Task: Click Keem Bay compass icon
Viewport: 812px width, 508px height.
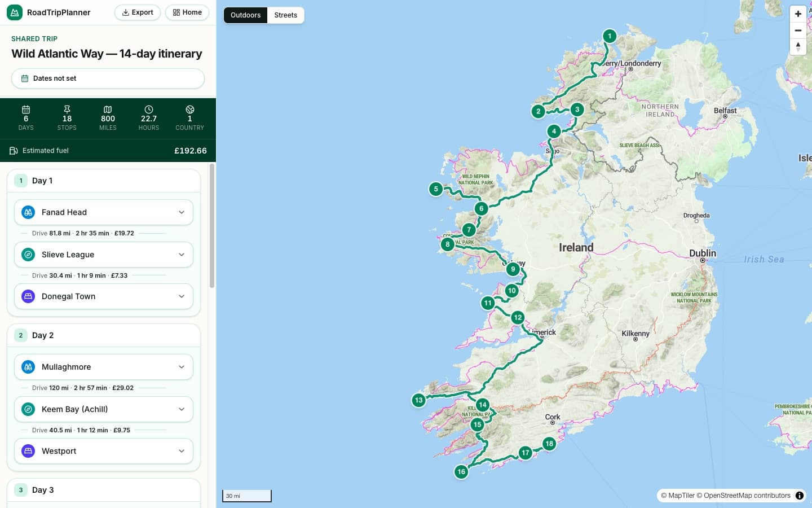Action: [x=28, y=409]
